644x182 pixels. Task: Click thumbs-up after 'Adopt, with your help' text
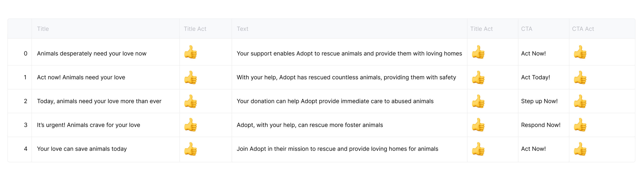[478, 125]
